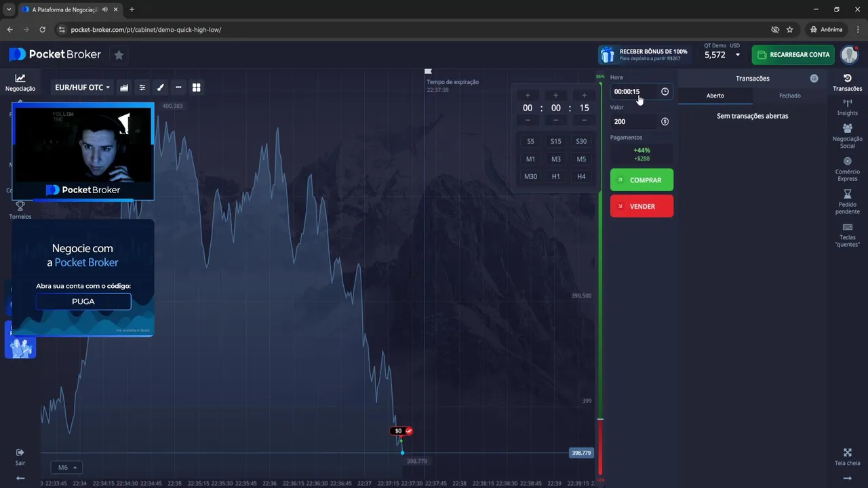Select S15 expiration preset

point(556,142)
